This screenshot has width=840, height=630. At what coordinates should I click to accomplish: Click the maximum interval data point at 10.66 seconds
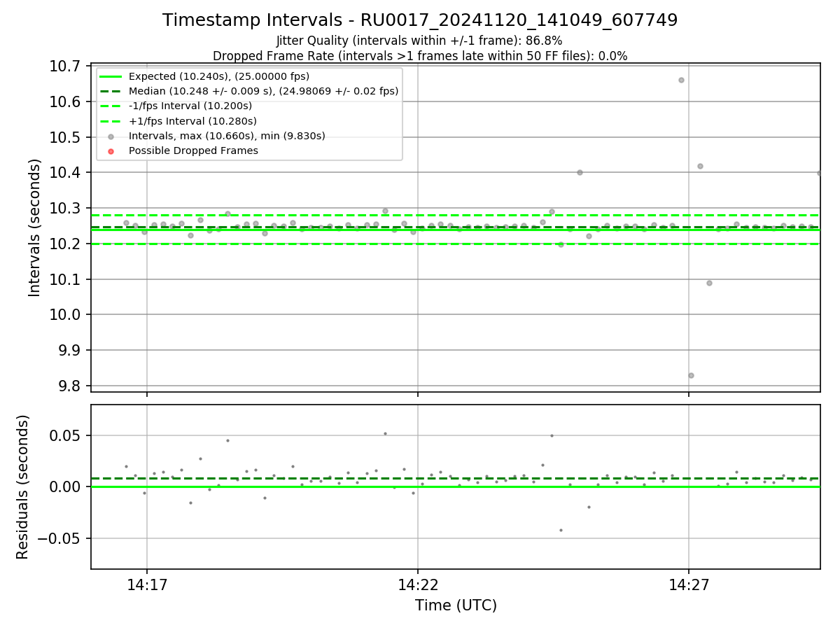(x=681, y=80)
